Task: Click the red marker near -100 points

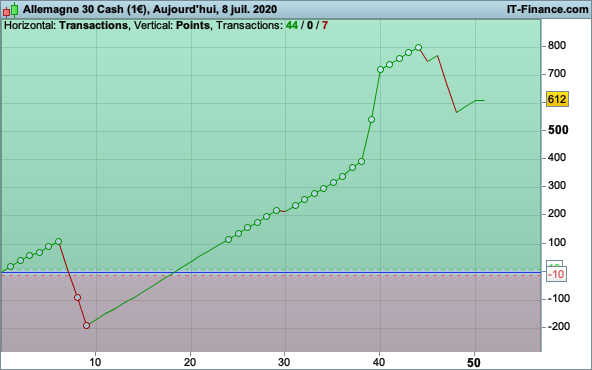Action: click(x=77, y=298)
